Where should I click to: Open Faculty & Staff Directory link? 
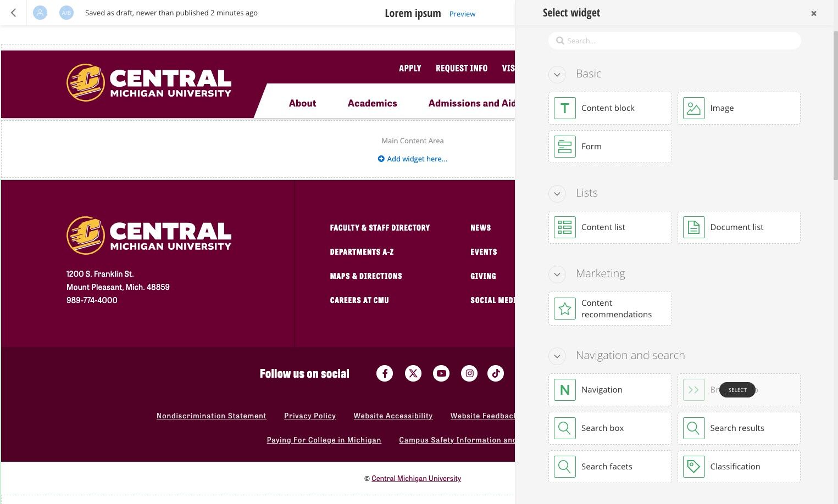[380, 228]
